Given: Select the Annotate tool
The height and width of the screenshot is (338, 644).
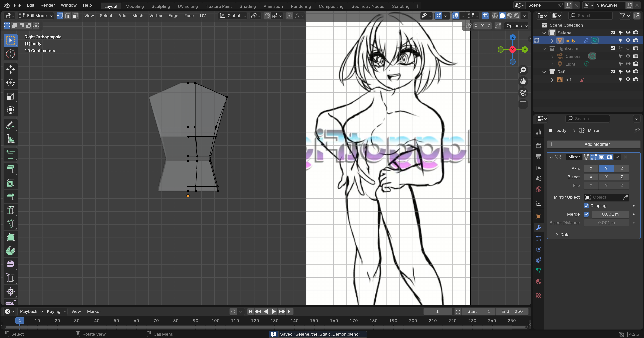Looking at the screenshot, I should 10,125.
